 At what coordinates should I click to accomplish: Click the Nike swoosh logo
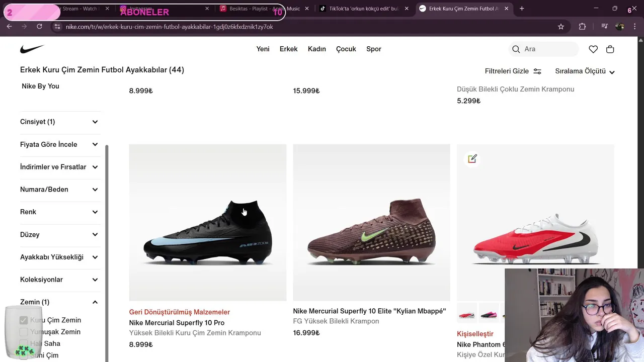[x=32, y=49]
